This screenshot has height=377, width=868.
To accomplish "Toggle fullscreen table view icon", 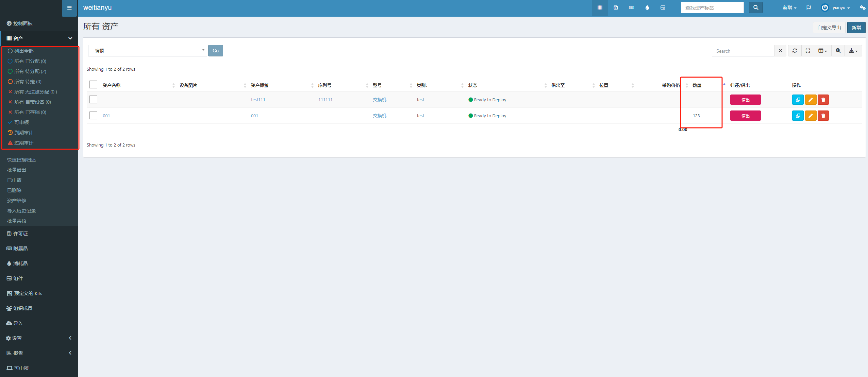I will (808, 51).
